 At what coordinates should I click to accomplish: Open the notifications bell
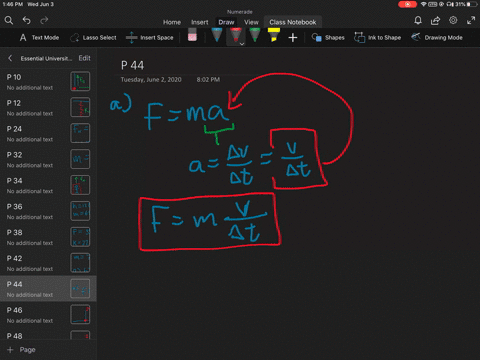click(418, 20)
